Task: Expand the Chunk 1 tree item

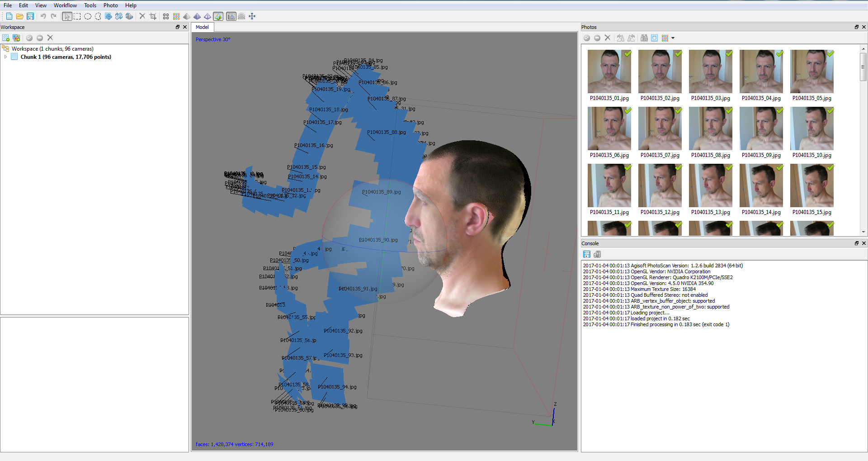Action: tap(5, 57)
